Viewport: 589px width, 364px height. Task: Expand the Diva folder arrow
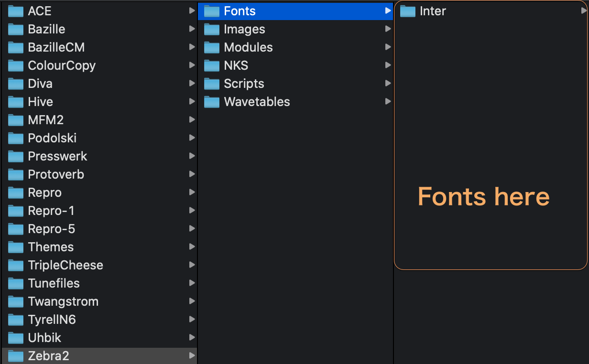point(192,83)
